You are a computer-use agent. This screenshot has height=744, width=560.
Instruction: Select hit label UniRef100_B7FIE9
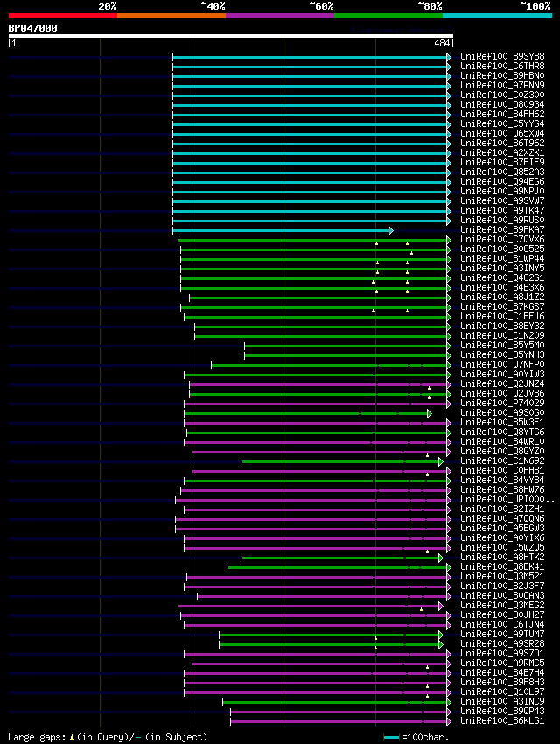pos(502,162)
